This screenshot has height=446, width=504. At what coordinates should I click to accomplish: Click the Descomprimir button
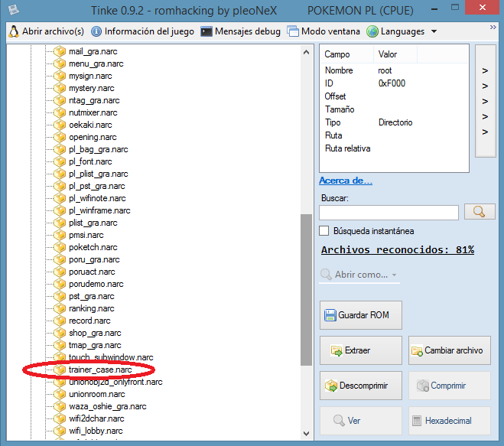point(360,385)
